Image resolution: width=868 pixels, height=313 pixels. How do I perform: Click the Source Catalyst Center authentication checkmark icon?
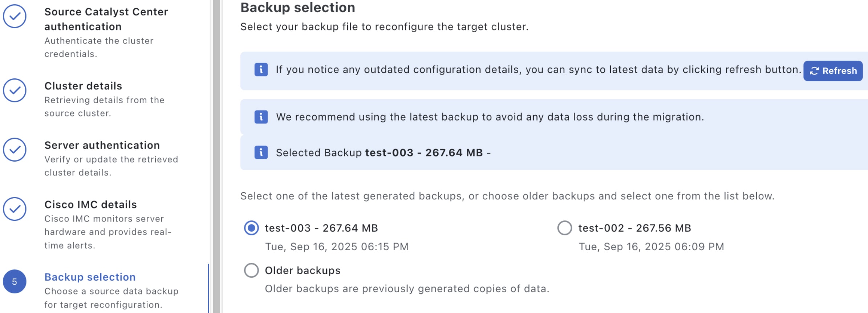pyautogui.click(x=15, y=16)
